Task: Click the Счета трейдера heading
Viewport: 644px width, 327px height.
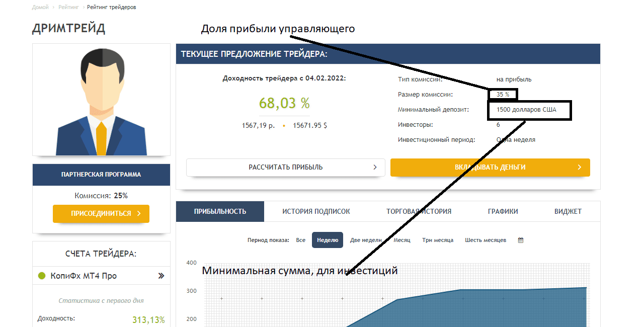Action: 101,254
